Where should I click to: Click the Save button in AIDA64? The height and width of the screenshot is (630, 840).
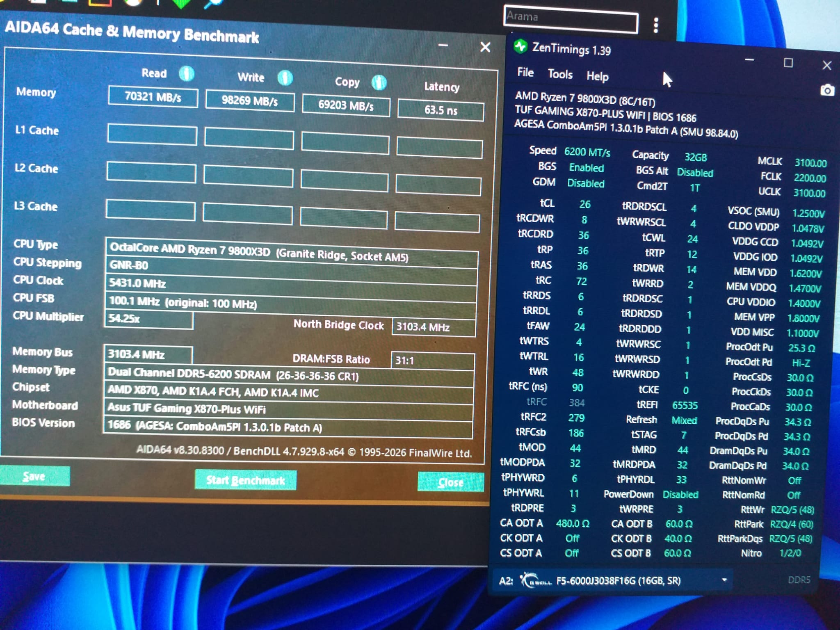pyautogui.click(x=34, y=476)
